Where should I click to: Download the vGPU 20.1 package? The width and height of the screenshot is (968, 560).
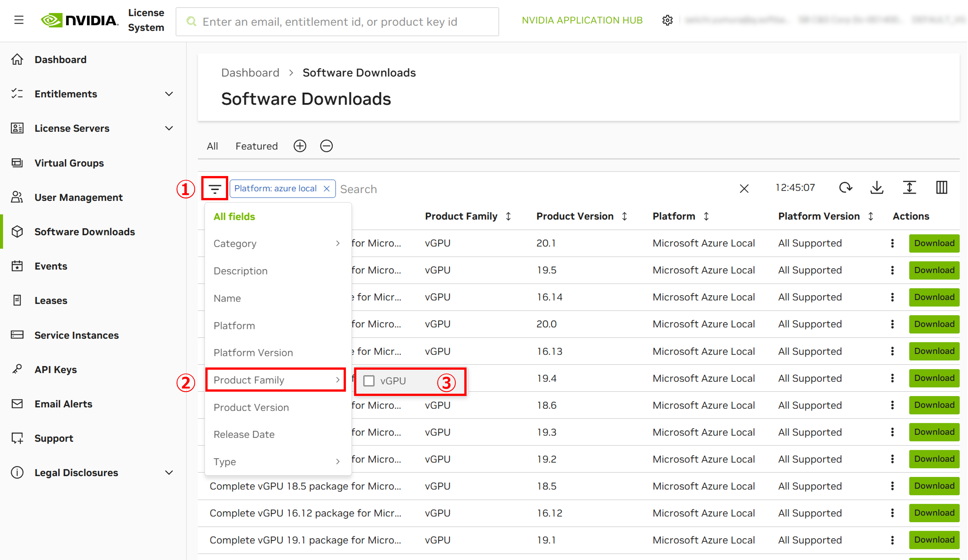(x=934, y=243)
